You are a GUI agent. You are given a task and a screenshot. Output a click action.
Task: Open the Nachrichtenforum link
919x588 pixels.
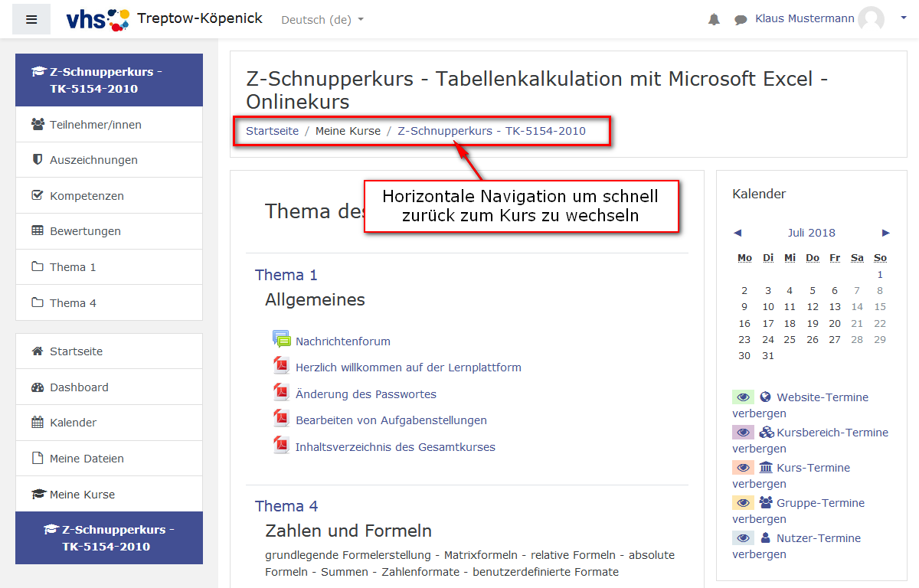(343, 341)
